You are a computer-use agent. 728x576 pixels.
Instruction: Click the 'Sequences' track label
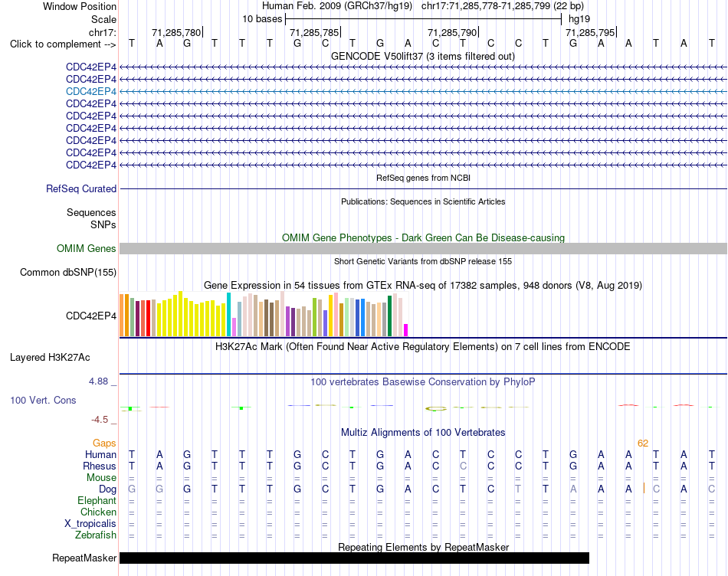[x=91, y=213]
